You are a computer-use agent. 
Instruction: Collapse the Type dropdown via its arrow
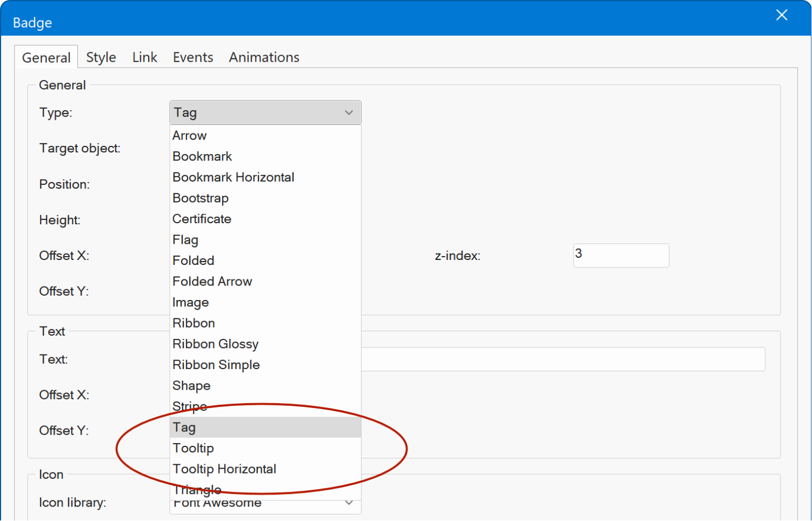click(x=349, y=112)
